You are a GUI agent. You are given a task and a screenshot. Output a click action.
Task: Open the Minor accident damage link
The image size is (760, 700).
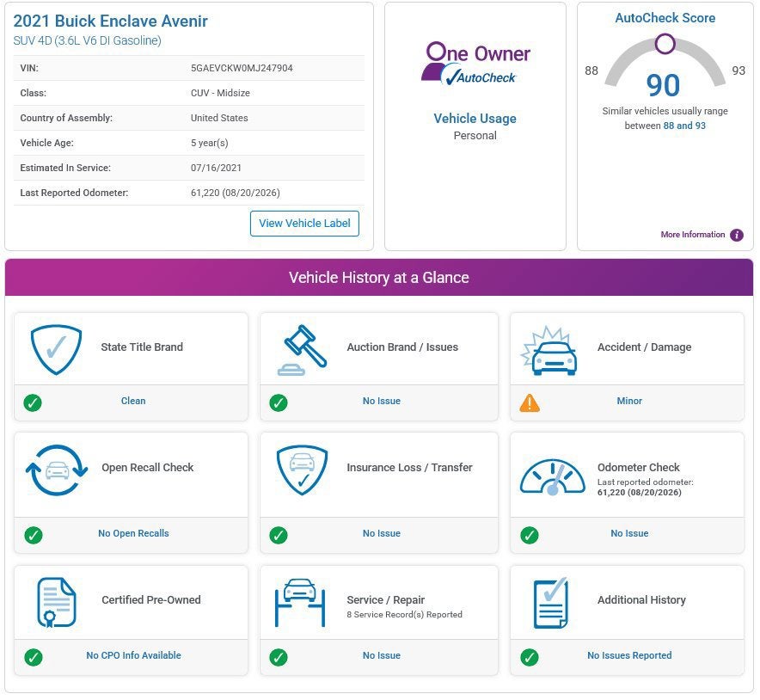coord(629,401)
